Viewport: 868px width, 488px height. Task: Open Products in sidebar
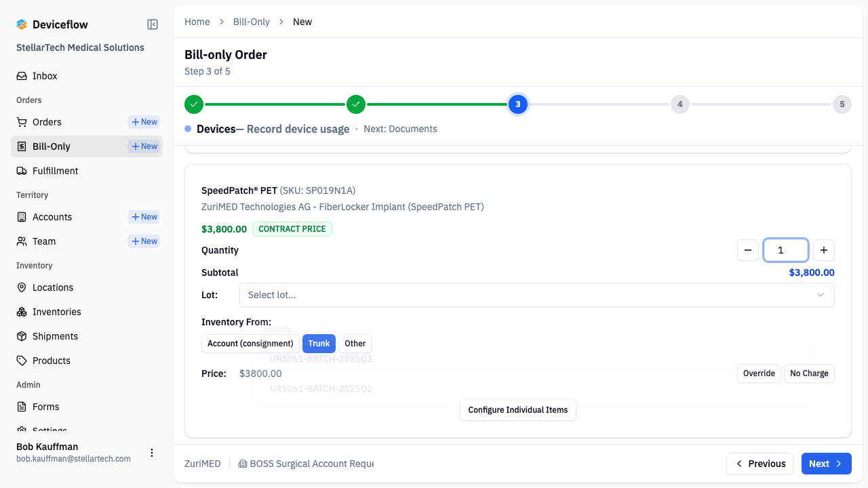87,361
